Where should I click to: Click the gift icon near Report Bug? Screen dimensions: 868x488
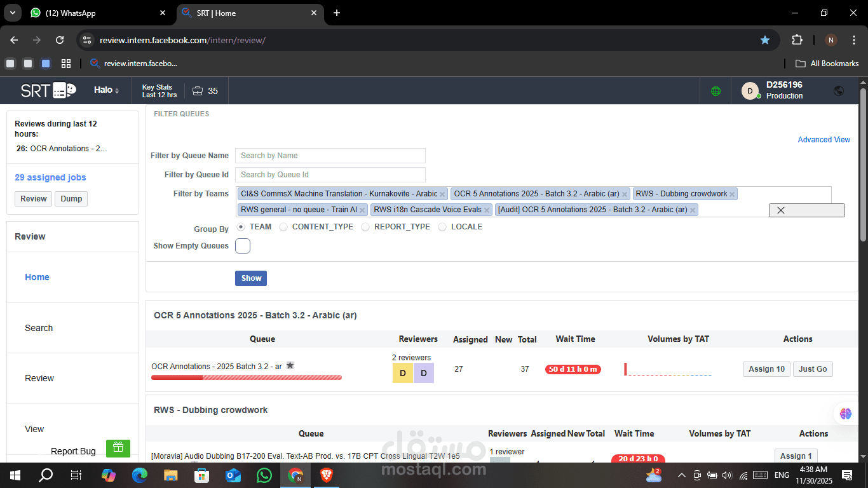(x=118, y=448)
